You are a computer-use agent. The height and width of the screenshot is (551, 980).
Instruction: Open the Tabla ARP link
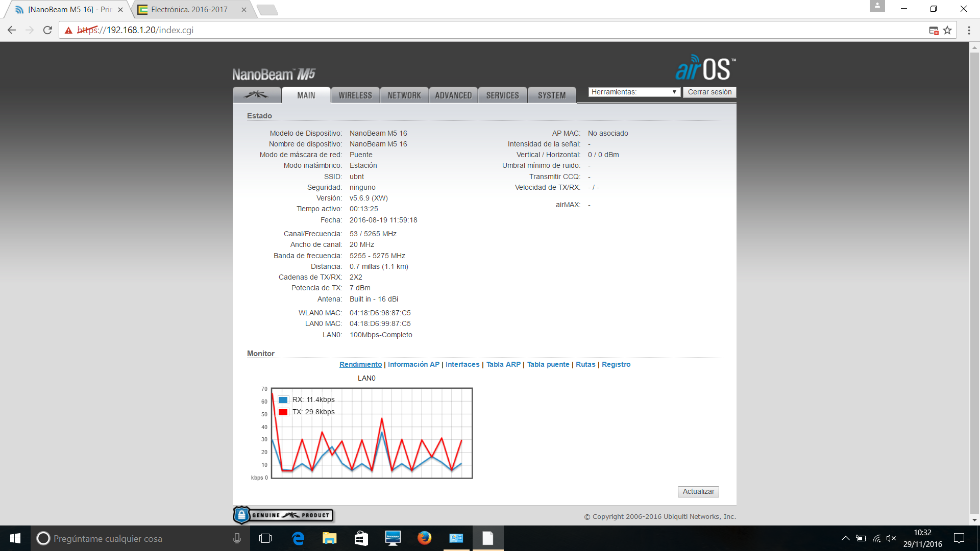click(x=503, y=364)
